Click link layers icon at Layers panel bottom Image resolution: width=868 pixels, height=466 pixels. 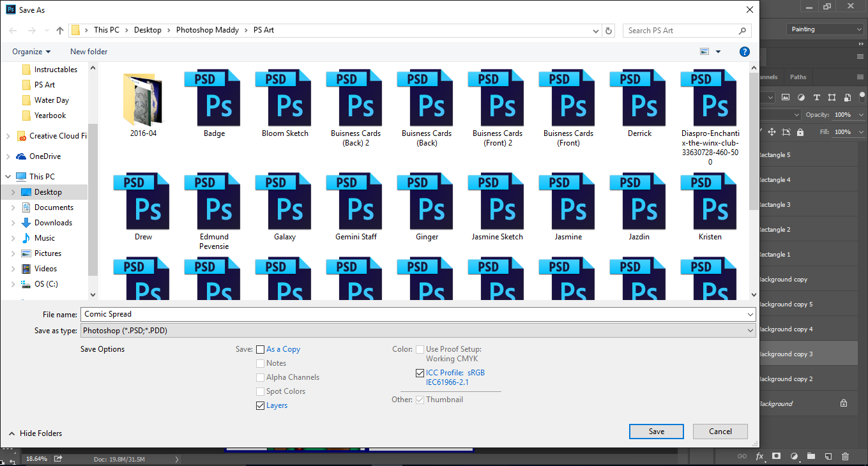point(742,456)
